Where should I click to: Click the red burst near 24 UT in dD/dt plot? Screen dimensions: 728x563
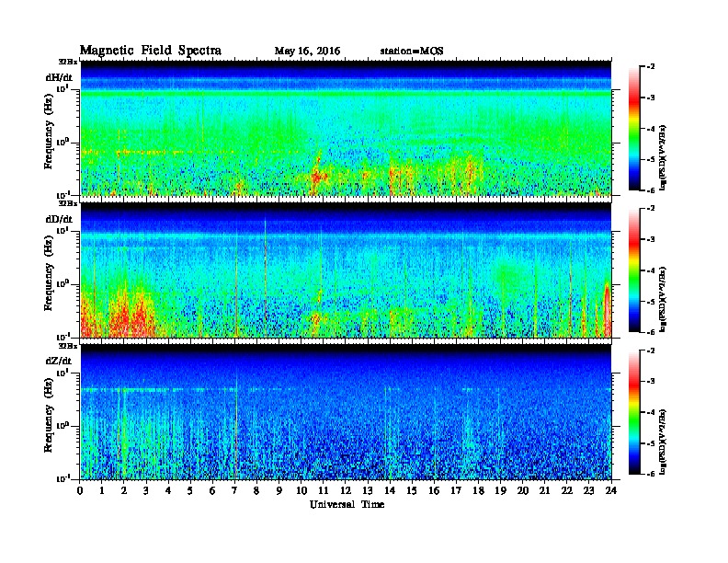[607, 310]
